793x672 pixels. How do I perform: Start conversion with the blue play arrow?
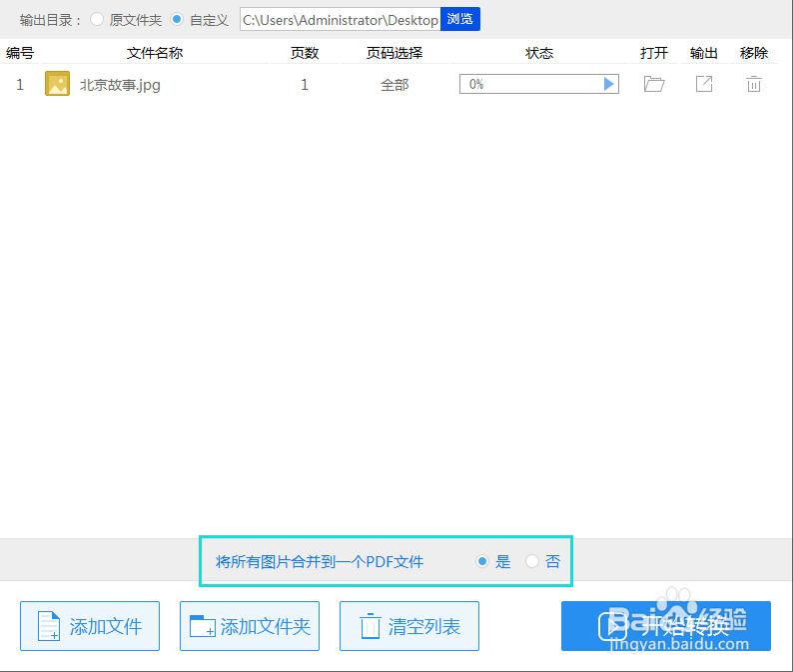(609, 84)
